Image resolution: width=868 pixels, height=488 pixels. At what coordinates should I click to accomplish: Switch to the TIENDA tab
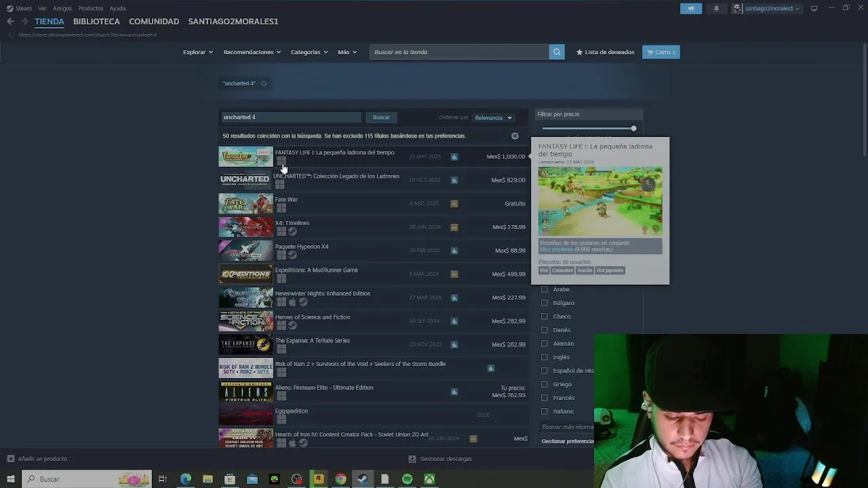click(50, 22)
